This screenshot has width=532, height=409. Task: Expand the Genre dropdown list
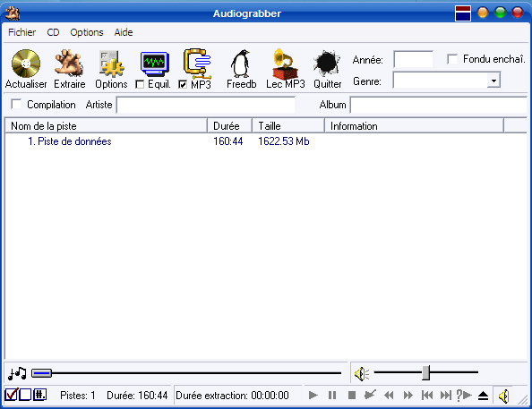493,81
